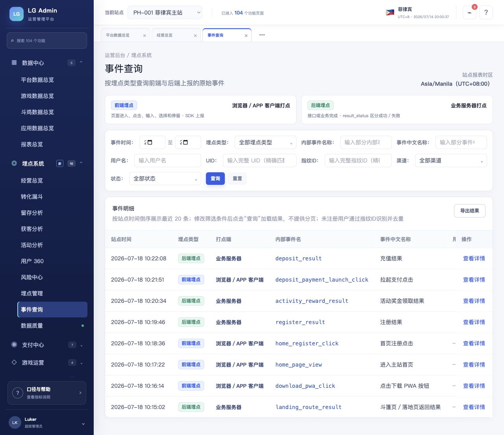Focus the 搜索 104 个功能 search box
The height and width of the screenshot is (435, 504).
pos(47,41)
